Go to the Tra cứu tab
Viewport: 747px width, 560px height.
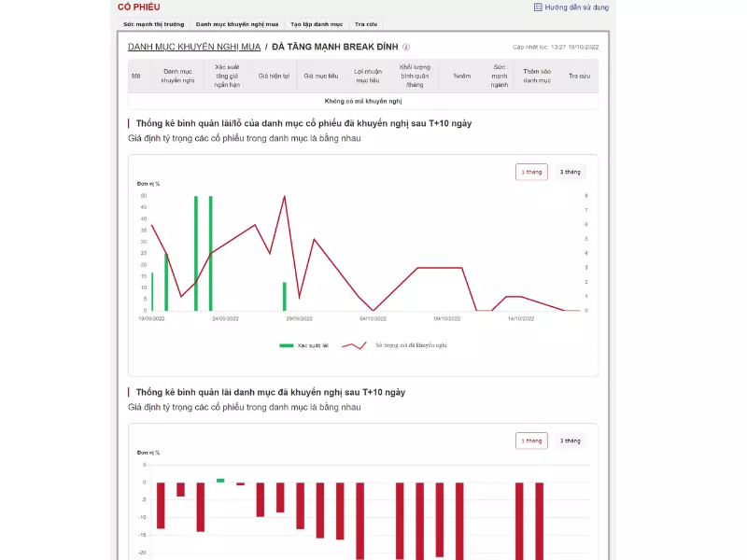tap(366, 24)
